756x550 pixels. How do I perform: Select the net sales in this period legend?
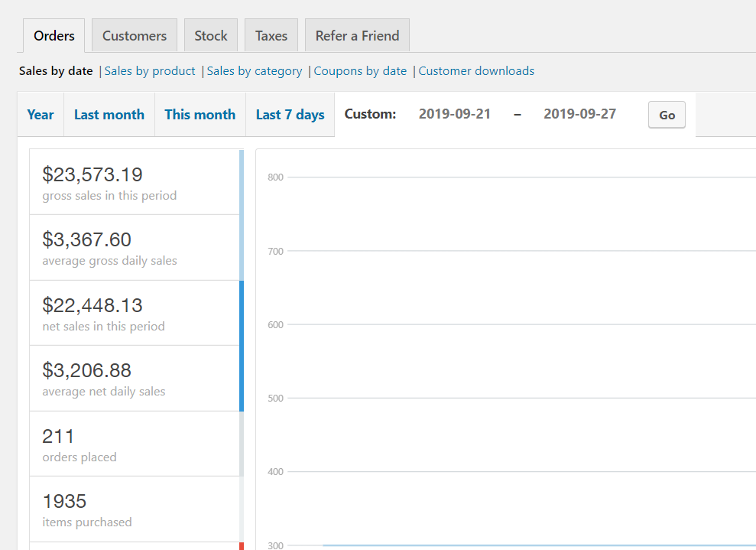[x=135, y=313]
